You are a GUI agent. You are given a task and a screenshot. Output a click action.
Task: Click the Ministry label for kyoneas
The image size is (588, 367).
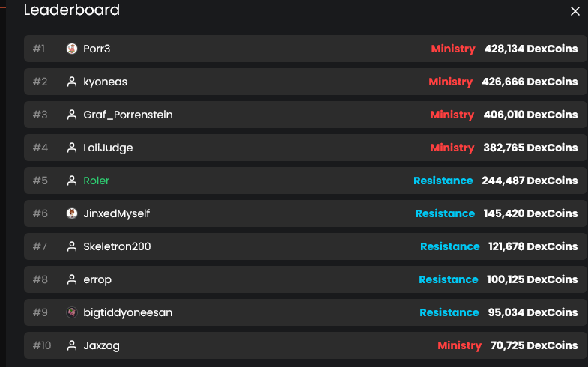[450, 82]
